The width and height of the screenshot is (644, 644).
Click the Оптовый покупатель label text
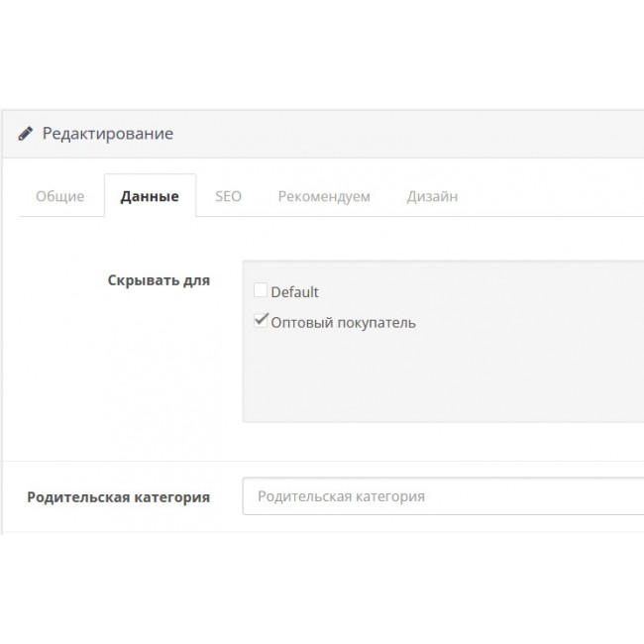(x=343, y=323)
